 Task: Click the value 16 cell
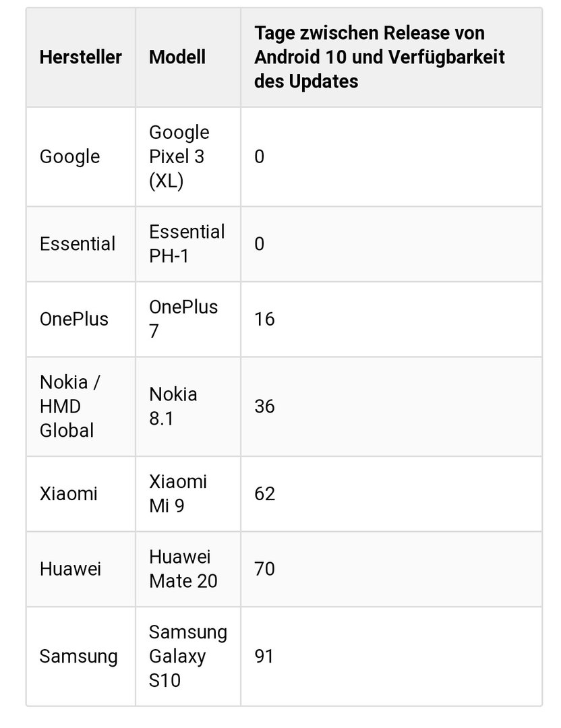point(391,320)
